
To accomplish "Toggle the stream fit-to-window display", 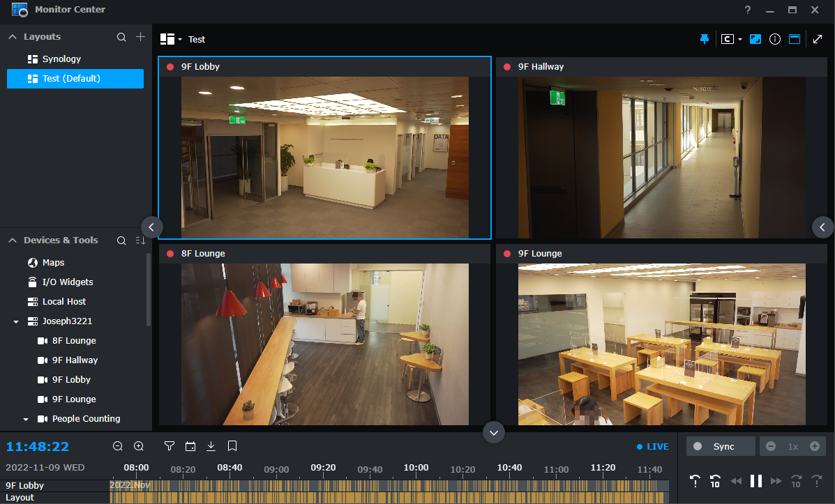I will pos(755,39).
